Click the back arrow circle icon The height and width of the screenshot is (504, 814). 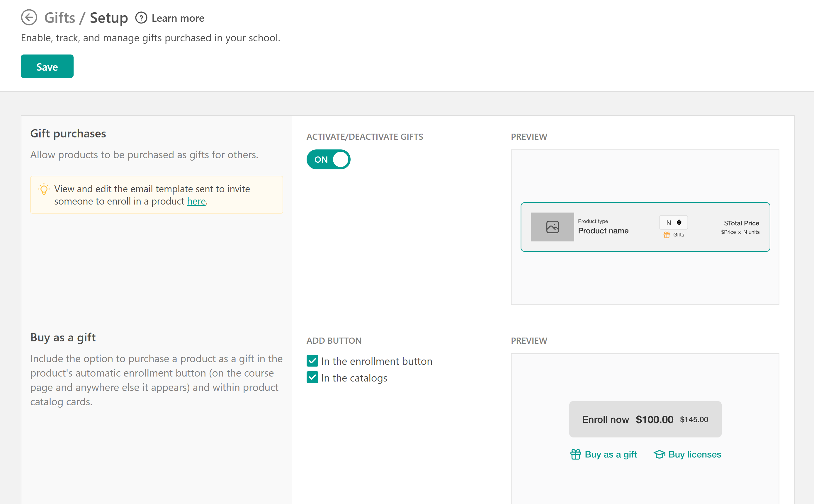[29, 17]
